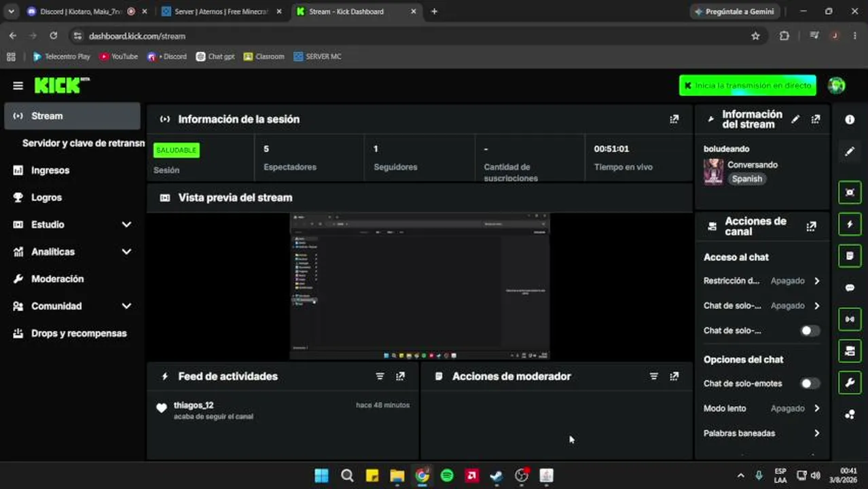Open the YouTube bookmark
This screenshot has width=868, height=489.
(118, 56)
